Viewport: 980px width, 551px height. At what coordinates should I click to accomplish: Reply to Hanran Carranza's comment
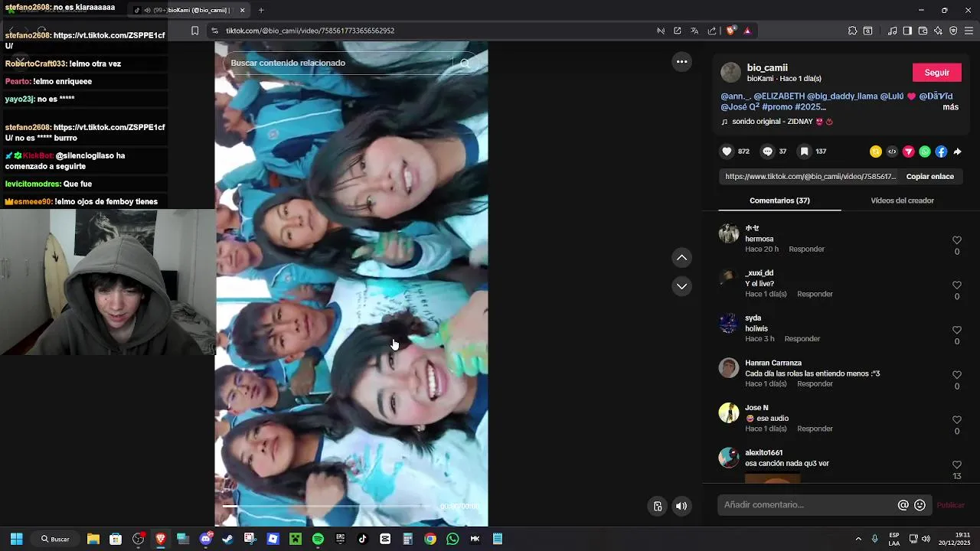(815, 384)
